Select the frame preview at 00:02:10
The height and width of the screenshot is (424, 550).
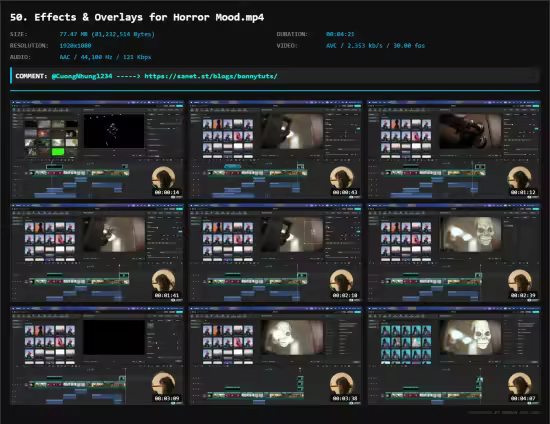276,253
